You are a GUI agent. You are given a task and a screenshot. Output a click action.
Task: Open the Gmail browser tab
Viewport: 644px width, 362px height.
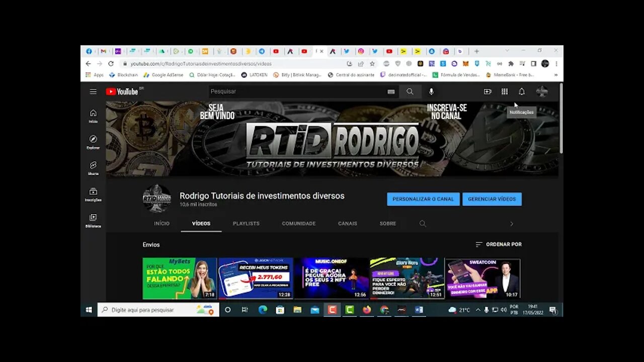tap(103, 51)
